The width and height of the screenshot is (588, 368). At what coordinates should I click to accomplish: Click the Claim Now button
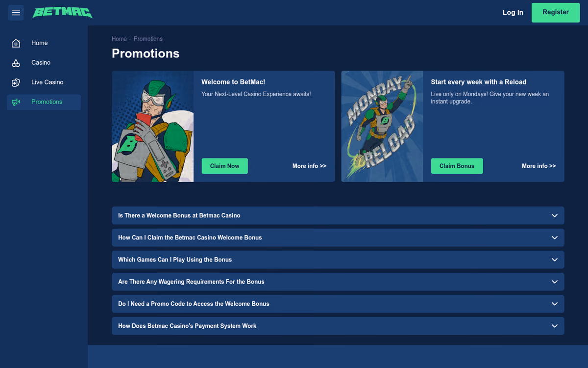(x=224, y=166)
